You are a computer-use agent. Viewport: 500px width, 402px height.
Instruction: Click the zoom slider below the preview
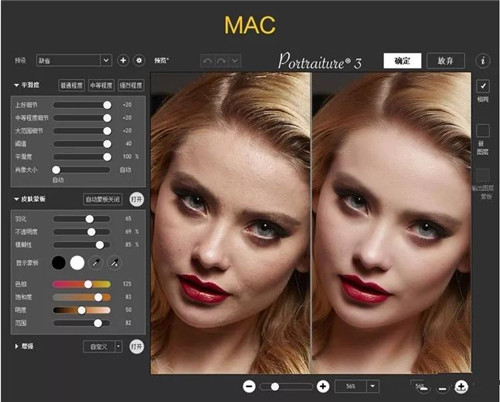286,387
